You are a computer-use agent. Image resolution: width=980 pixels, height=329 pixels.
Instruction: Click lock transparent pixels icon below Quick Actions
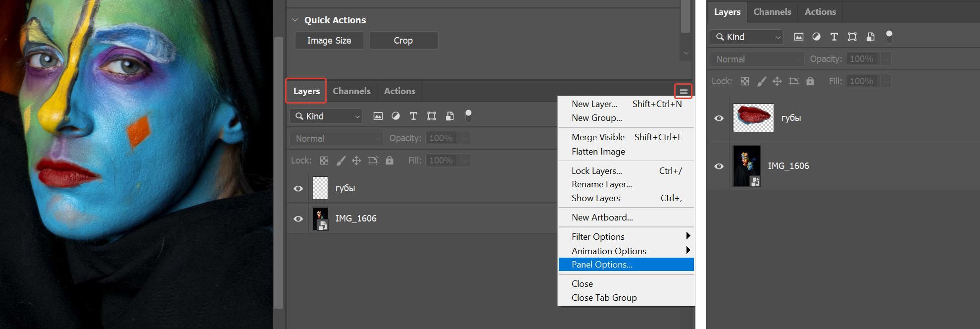pyautogui.click(x=324, y=161)
